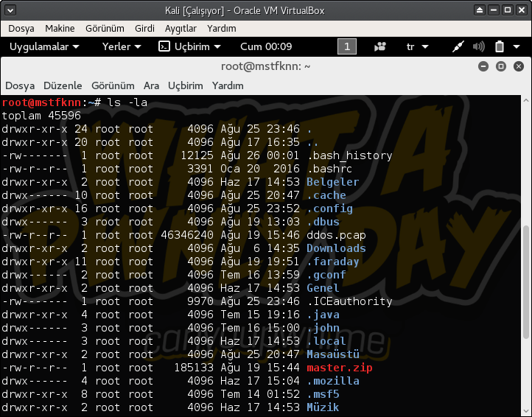Click the terminal vertical scrollbar
Image resolution: width=532 pixels, height=417 pixels.
526,295
